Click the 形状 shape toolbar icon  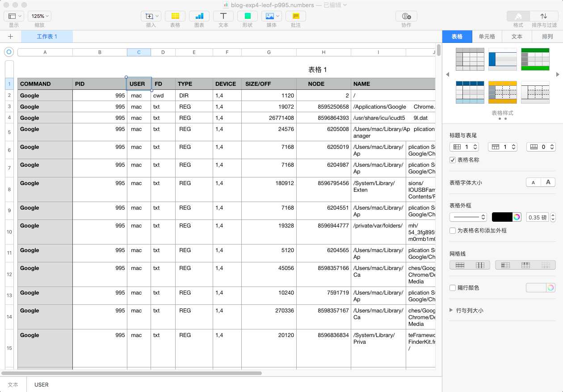(x=248, y=16)
